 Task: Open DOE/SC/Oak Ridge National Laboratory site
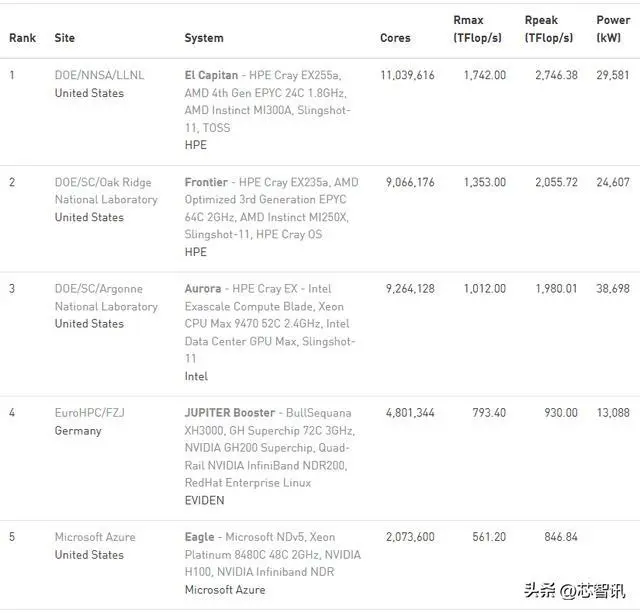click(105, 190)
